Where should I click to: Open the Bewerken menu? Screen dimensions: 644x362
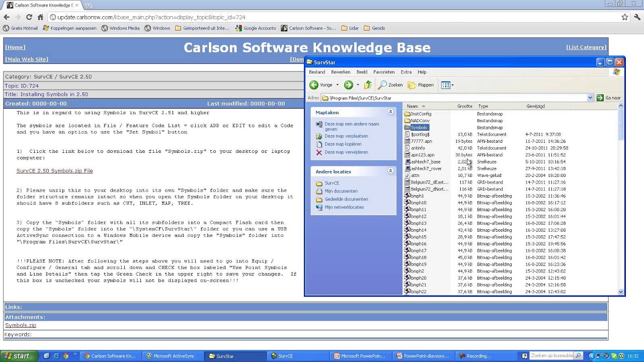341,72
